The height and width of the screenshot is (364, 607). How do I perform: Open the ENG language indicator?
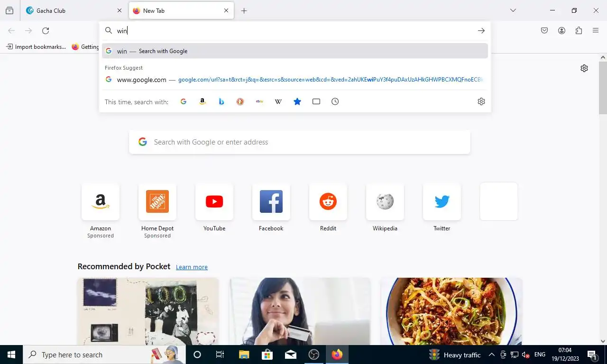click(540, 355)
